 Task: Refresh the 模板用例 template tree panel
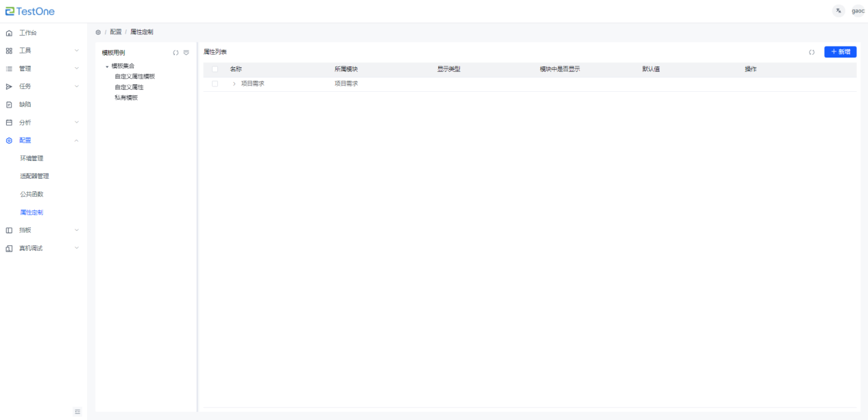click(176, 53)
